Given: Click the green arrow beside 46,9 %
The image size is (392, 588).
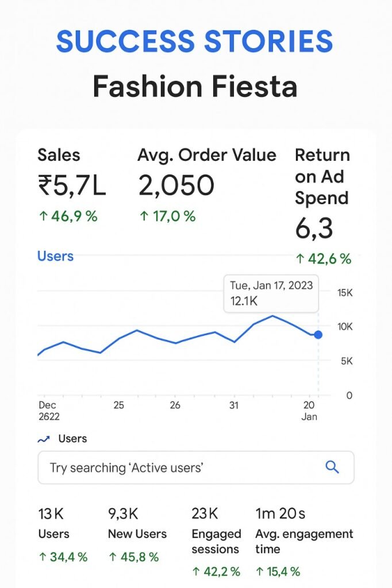Looking at the screenshot, I should pyautogui.click(x=43, y=216).
